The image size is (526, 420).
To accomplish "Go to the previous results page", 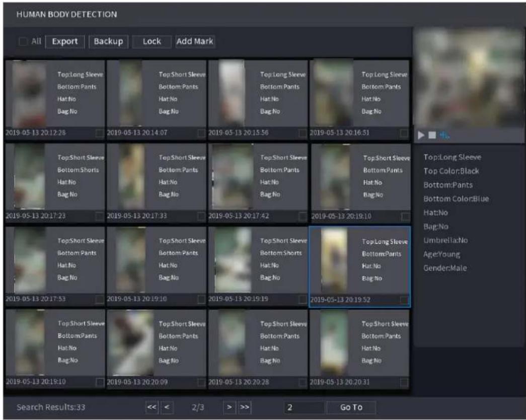I will click(167, 407).
